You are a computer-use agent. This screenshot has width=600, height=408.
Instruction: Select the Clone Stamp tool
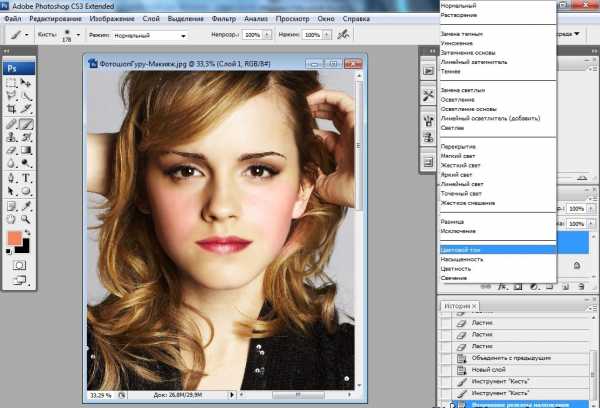[x=11, y=137]
